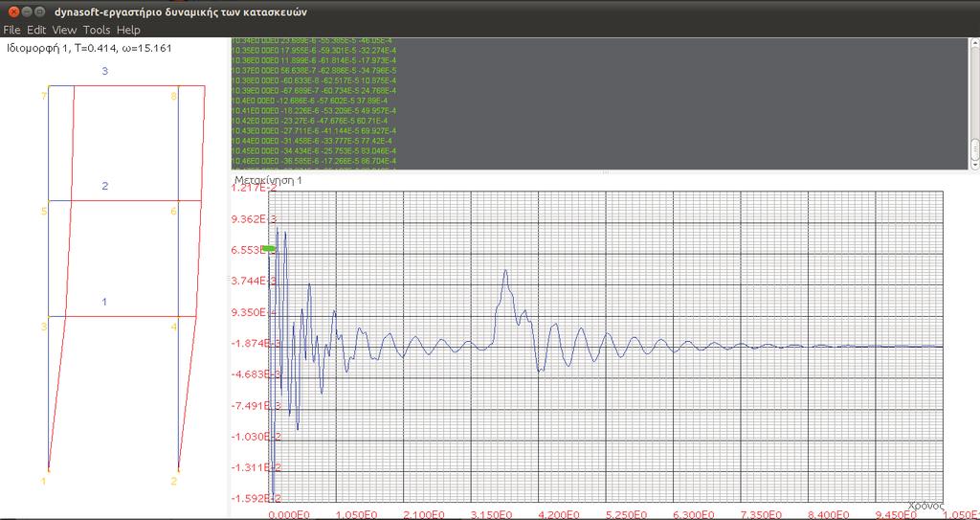Click x-axis value 6.300E0
The height and width of the screenshot is (520, 980).
(x=695, y=514)
